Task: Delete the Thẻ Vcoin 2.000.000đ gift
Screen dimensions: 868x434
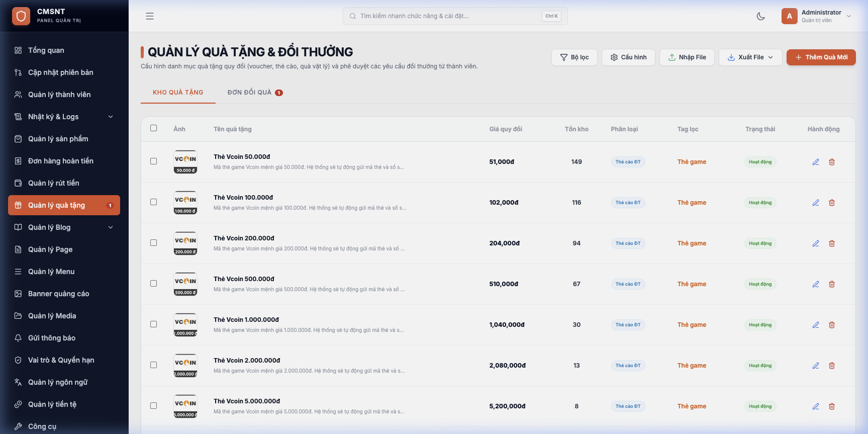Action: tap(832, 366)
